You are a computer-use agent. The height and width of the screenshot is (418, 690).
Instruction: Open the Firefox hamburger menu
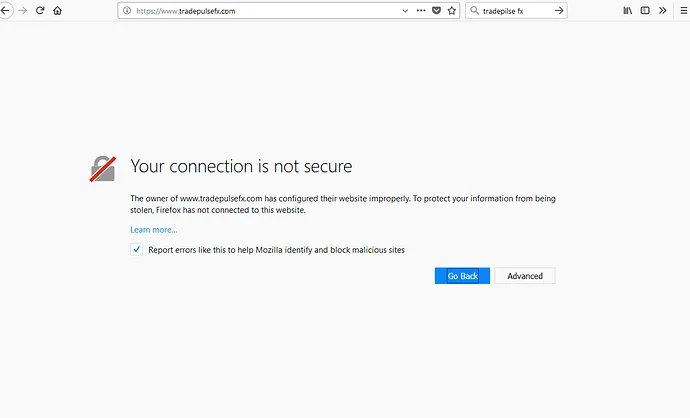tap(682, 10)
